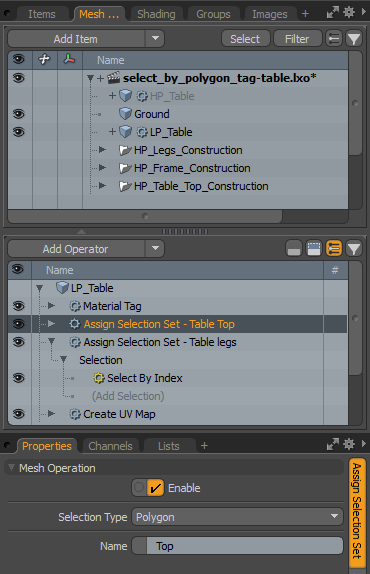Viewport: 370px width, 574px height.
Task: Open the Add Operator dropdown arrow
Action: pos(155,249)
